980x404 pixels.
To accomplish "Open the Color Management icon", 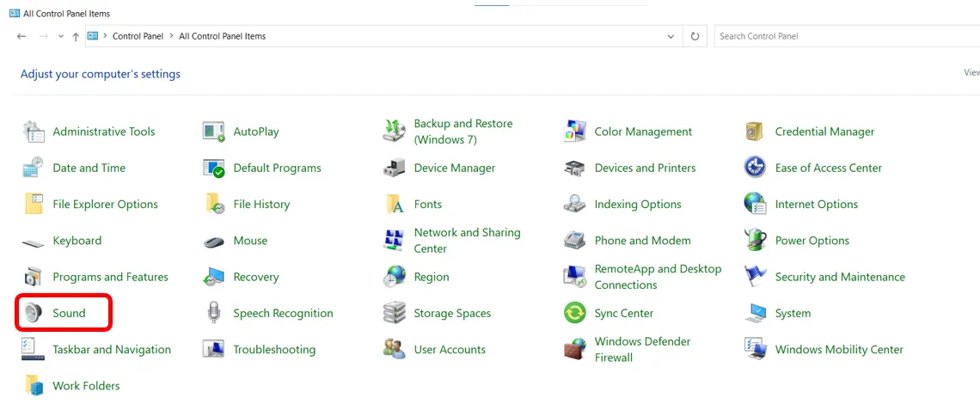I will tap(575, 132).
